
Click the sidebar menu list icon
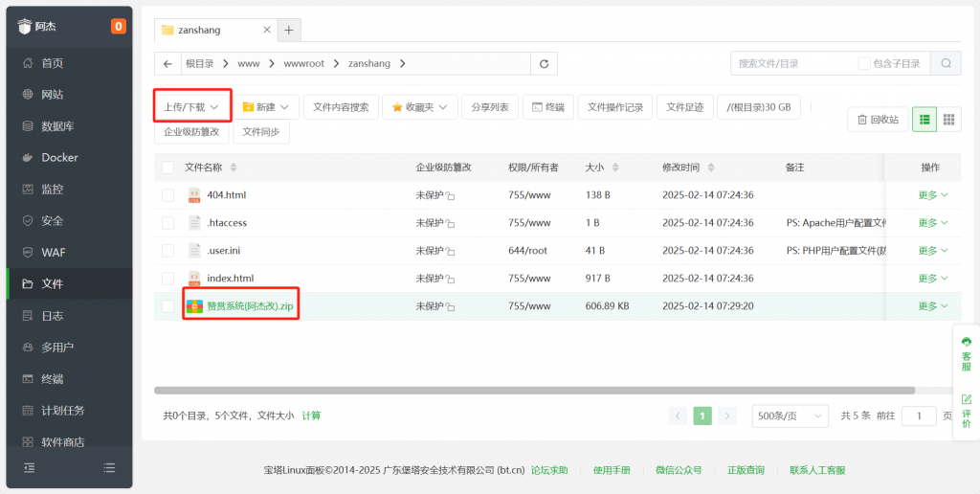coord(109,468)
